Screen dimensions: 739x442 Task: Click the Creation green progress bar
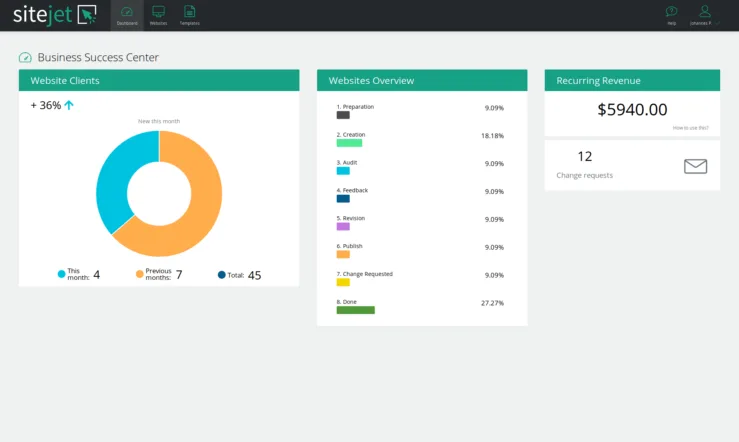pyautogui.click(x=349, y=143)
